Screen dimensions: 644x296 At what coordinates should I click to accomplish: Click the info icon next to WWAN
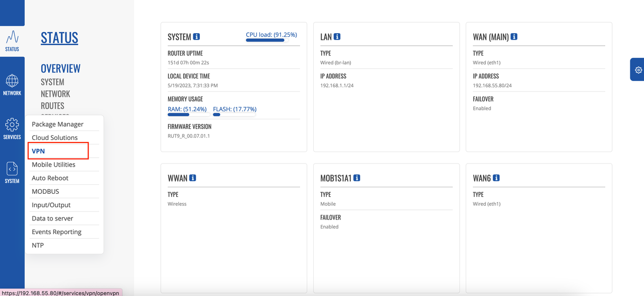pos(193,178)
